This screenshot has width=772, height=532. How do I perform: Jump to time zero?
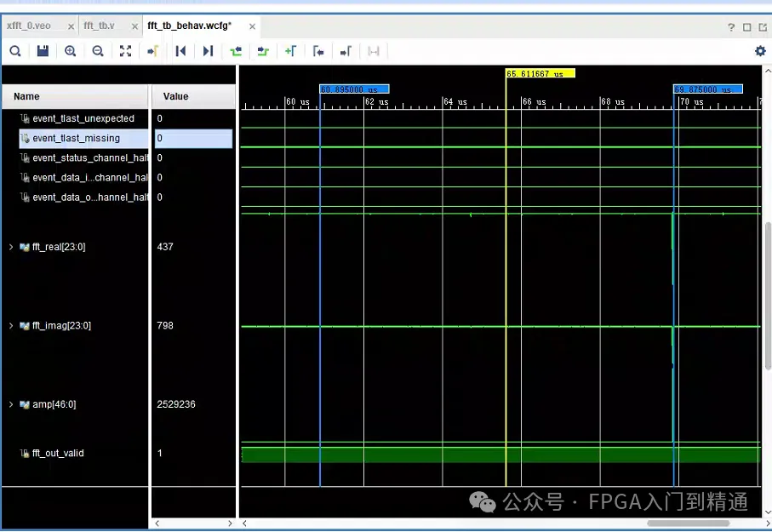[180, 51]
